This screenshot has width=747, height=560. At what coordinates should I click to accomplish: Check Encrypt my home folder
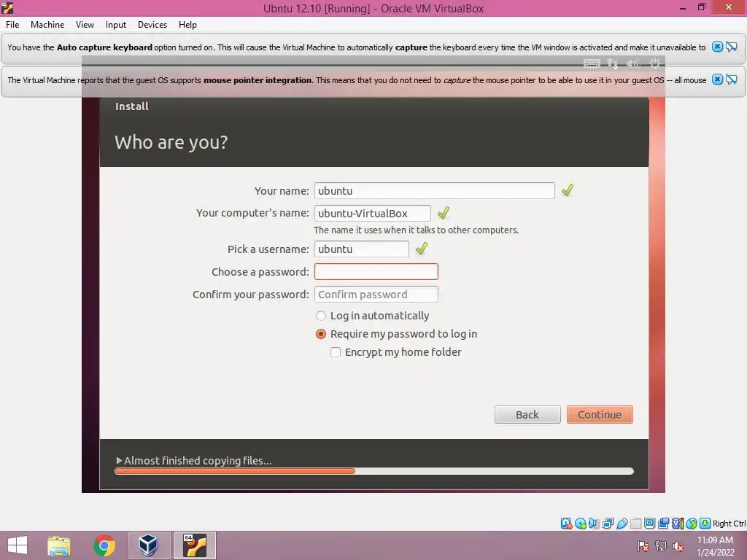(x=336, y=352)
